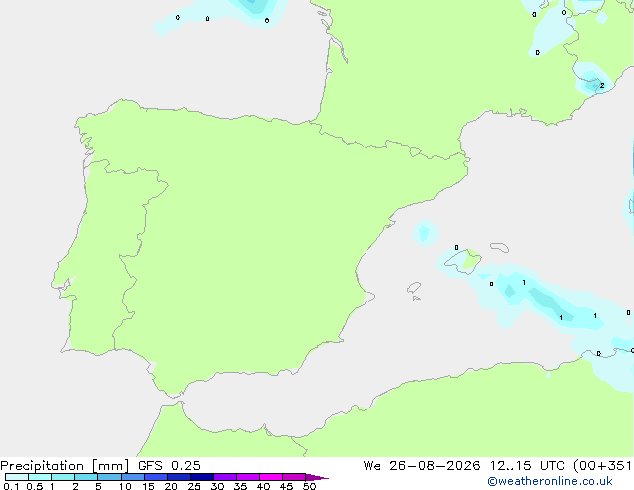Click the "15" legend value
Image resolution: width=634 pixels, height=490 pixels.
[148, 486]
